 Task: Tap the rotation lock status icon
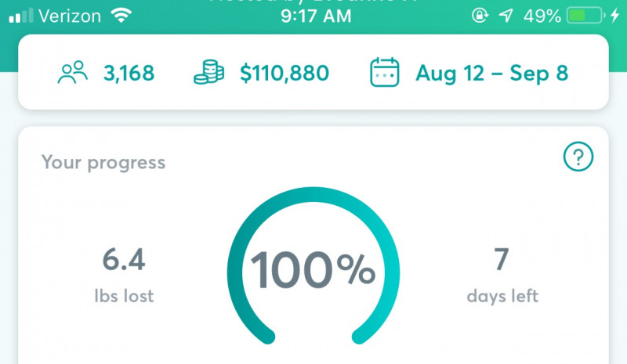[x=480, y=16]
